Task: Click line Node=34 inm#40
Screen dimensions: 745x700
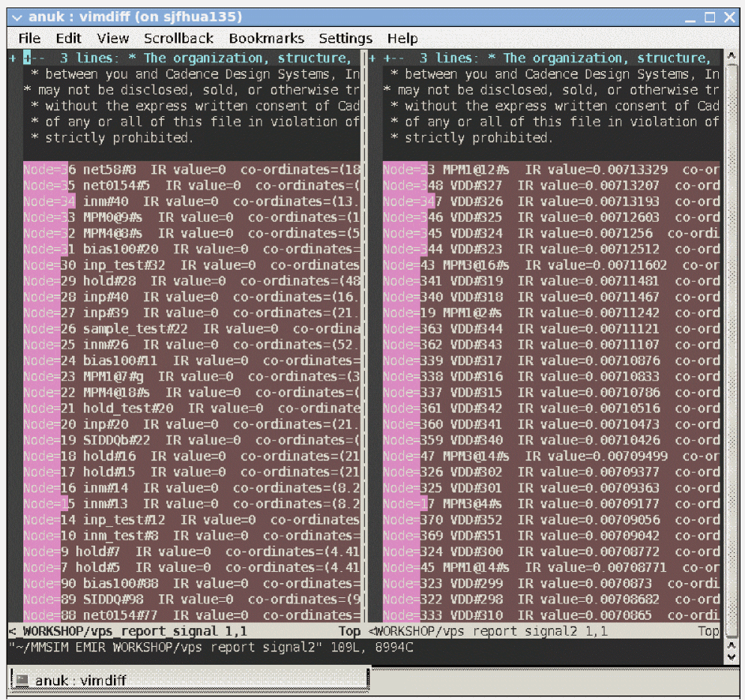Action: (x=193, y=202)
